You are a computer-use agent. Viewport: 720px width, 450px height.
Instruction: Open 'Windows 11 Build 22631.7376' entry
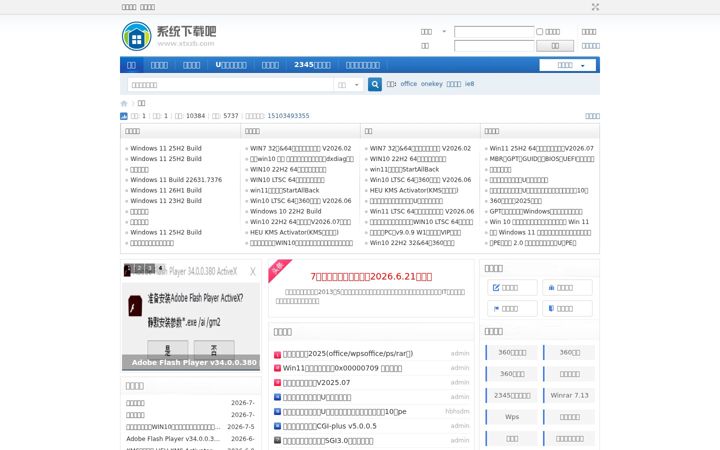176,180
